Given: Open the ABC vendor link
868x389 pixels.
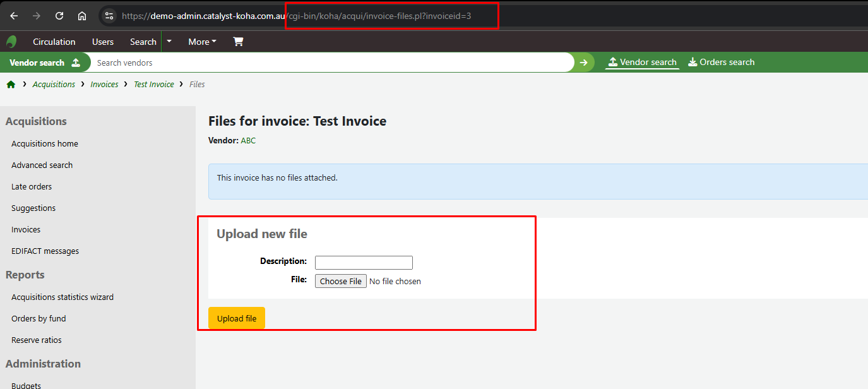Looking at the screenshot, I should pyautogui.click(x=248, y=140).
